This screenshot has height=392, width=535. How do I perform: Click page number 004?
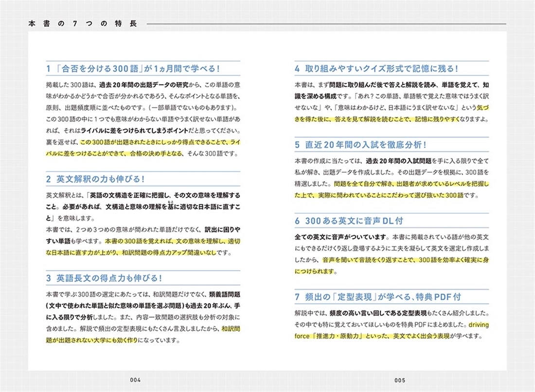click(x=135, y=380)
